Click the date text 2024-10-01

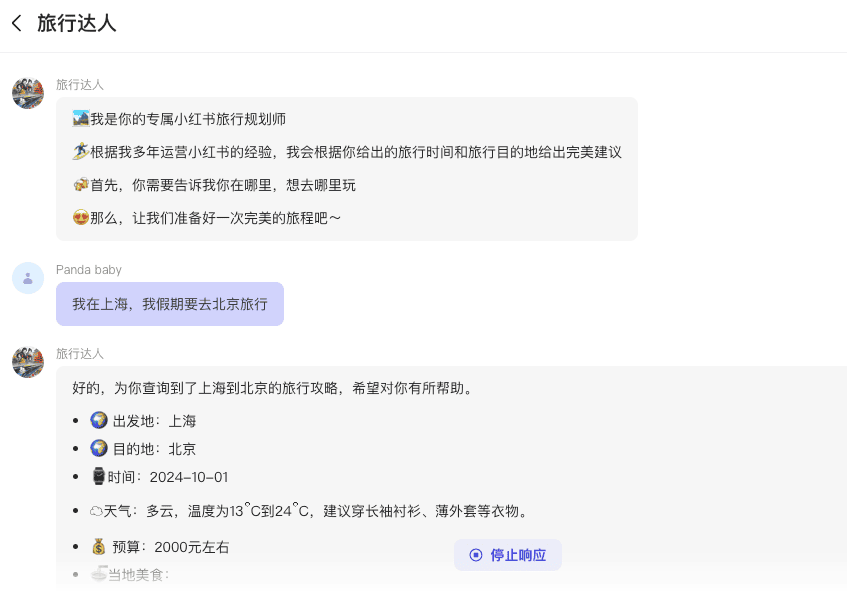point(189,477)
